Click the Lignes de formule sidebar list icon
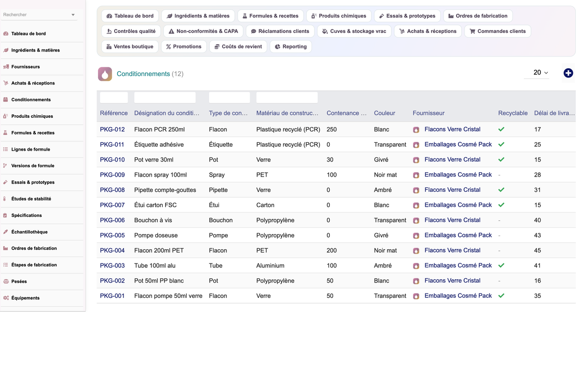This screenshot has height=368, width=588. click(6, 149)
